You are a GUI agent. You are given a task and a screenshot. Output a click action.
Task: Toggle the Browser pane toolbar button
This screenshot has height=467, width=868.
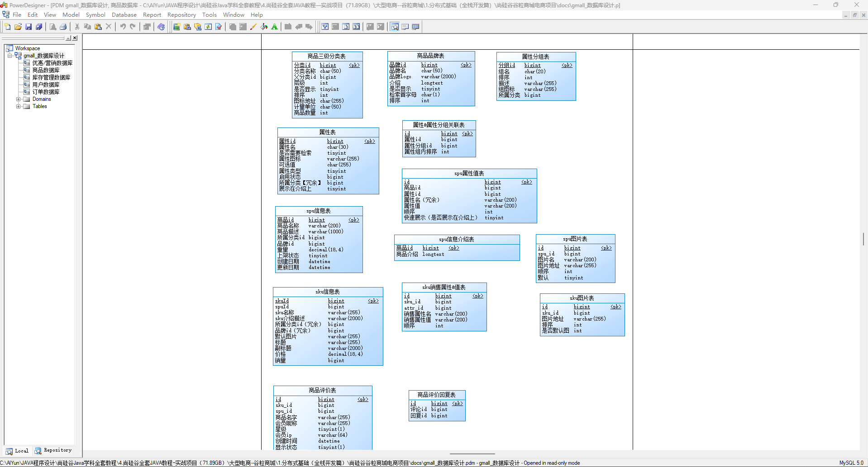coord(395,27)
